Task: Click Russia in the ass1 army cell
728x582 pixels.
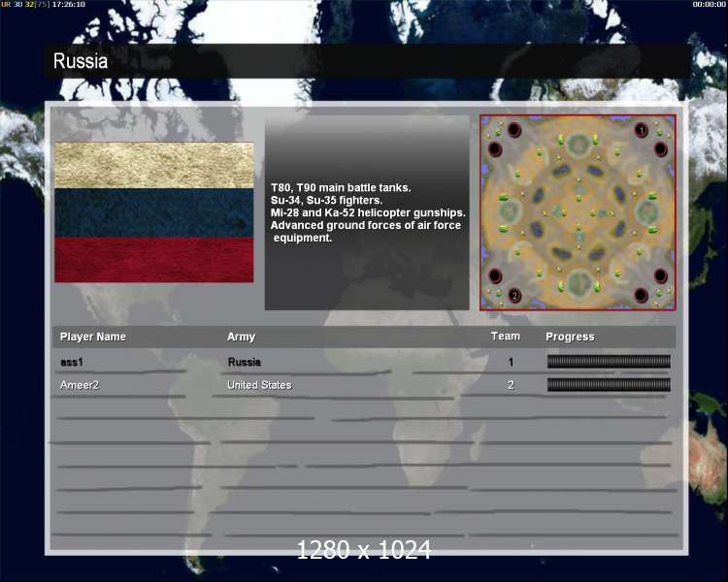Action: (245, 362)
